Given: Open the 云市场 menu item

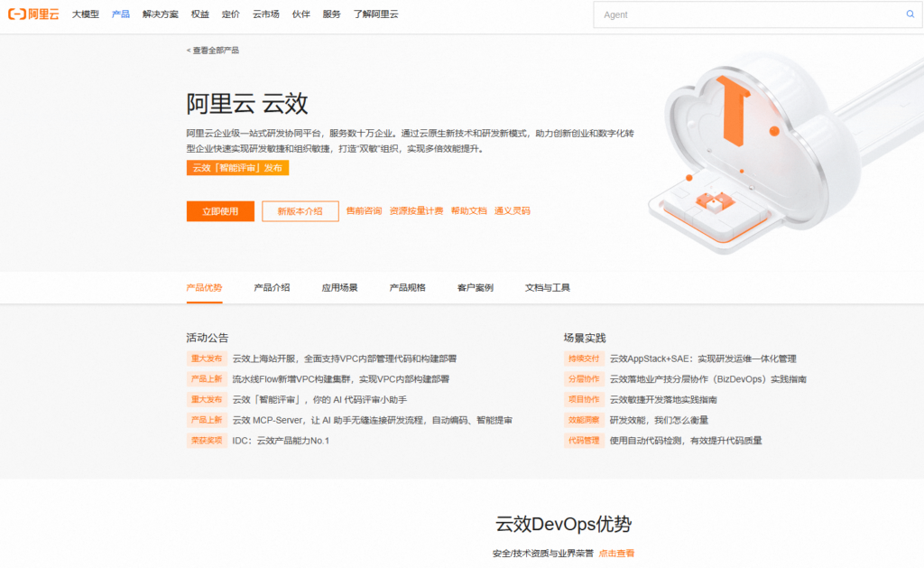Looking at the screenshot, I should pyautogui.click(x=265, y=14).
